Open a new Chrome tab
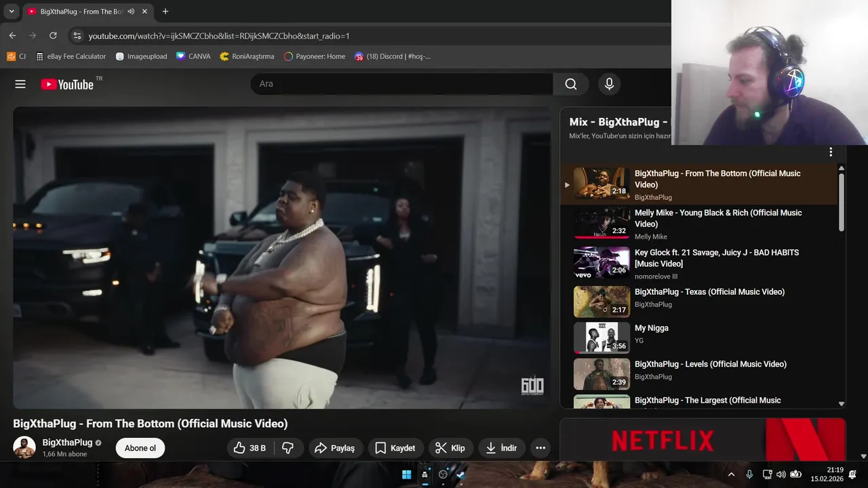868x488 pixels. 165,12
